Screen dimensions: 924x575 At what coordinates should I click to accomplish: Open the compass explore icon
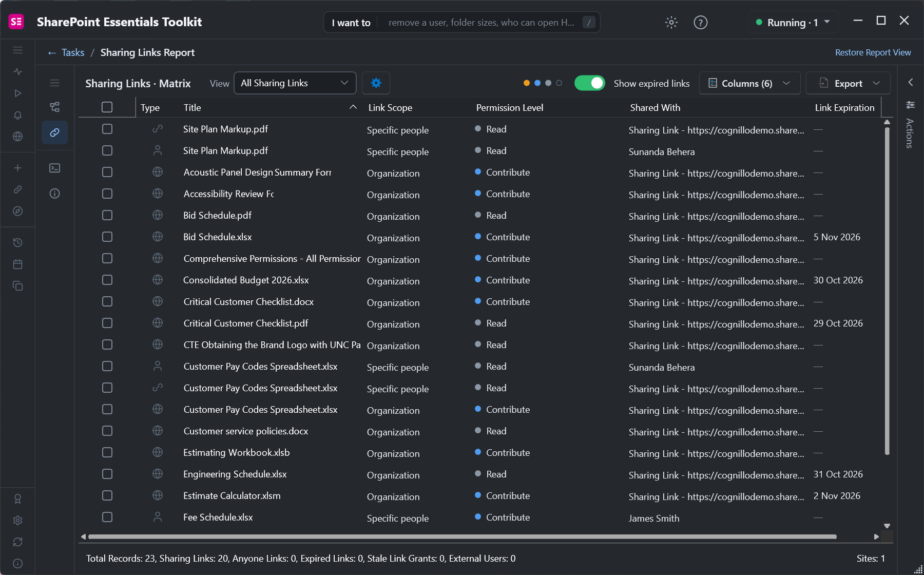point(18,211)
